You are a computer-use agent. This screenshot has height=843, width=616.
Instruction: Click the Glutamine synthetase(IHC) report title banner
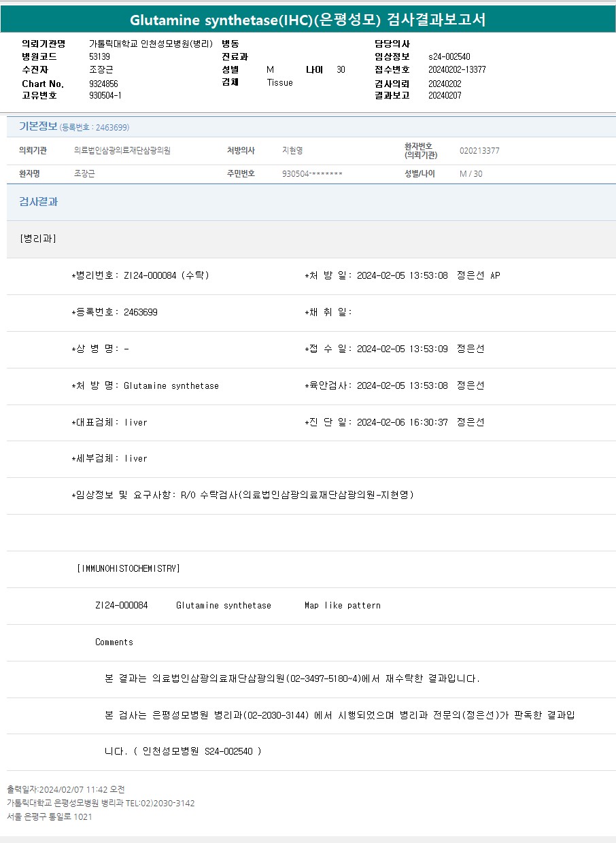[x=308, y=19]
